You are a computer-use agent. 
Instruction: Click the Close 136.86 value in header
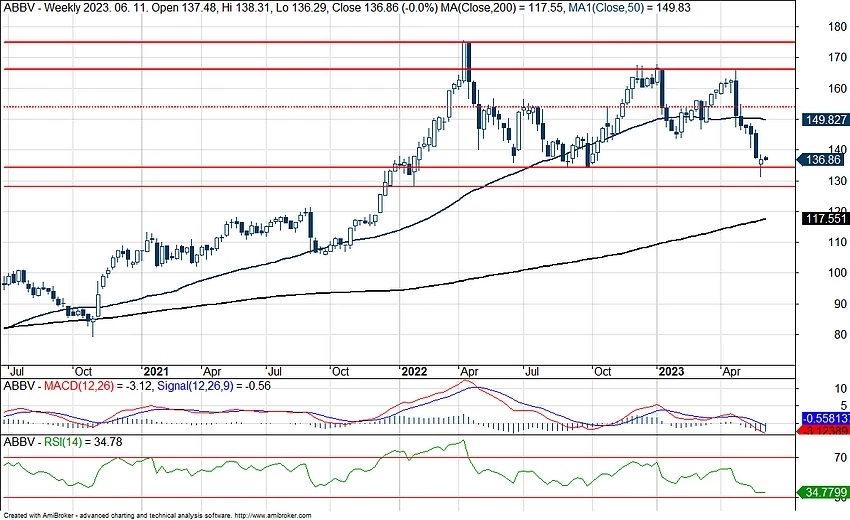coord(368,8)
